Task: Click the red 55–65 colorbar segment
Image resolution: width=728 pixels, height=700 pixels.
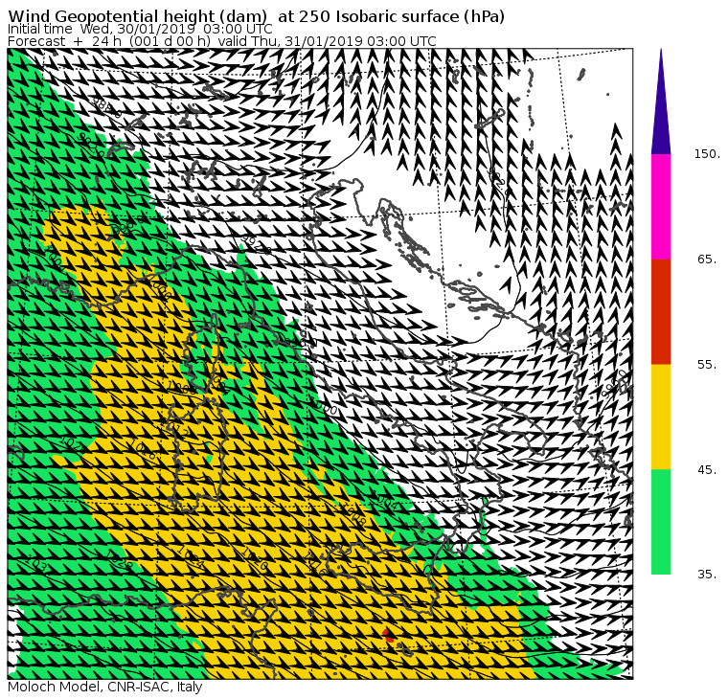Action: (661, 311)
